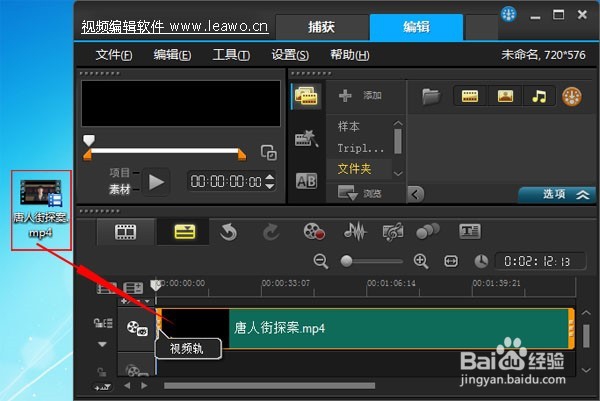The width and height of the screenshot is (600, 401).
Task: Open the 设置(S) menu
Action: (x=290, y=55)
